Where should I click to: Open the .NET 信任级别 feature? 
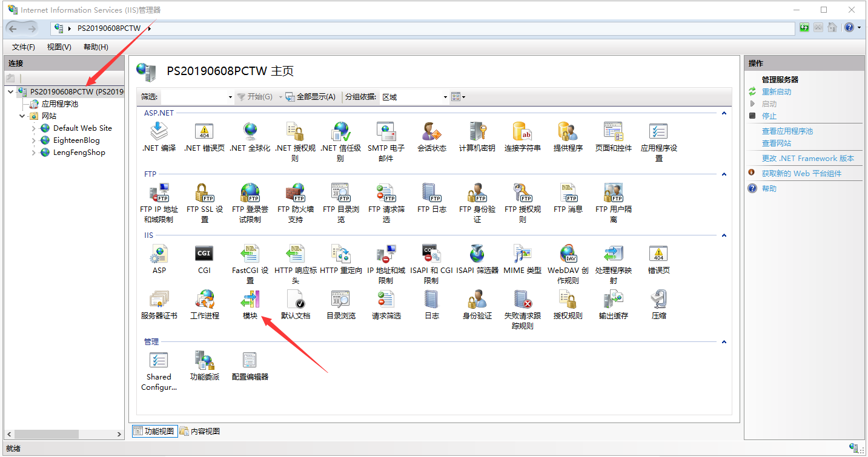click(340, 142)
